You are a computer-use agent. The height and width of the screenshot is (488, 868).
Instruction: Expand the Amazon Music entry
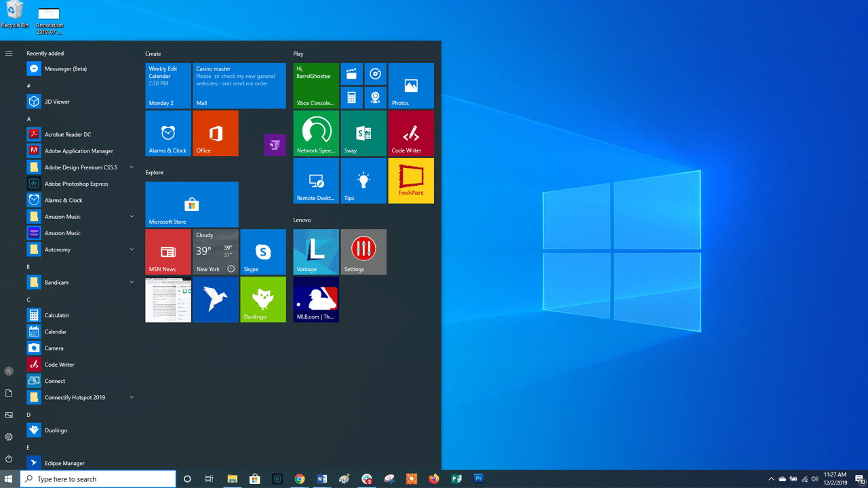tap(131, 216)
